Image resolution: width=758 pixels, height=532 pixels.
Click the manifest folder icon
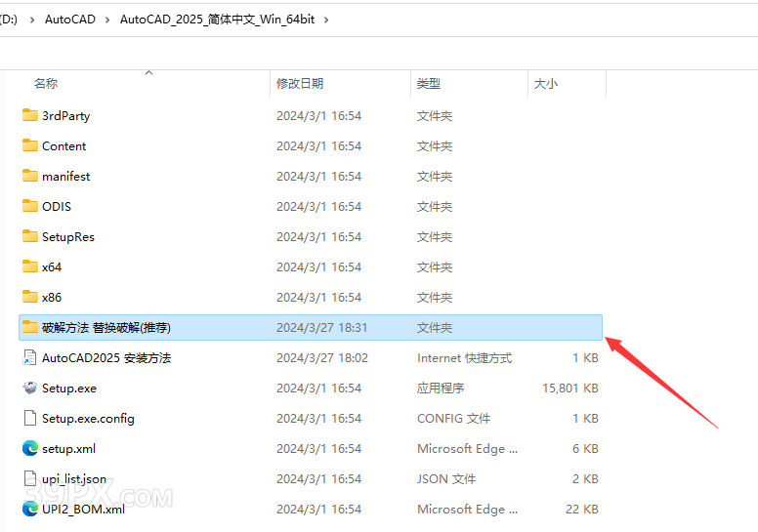point(30,176)
